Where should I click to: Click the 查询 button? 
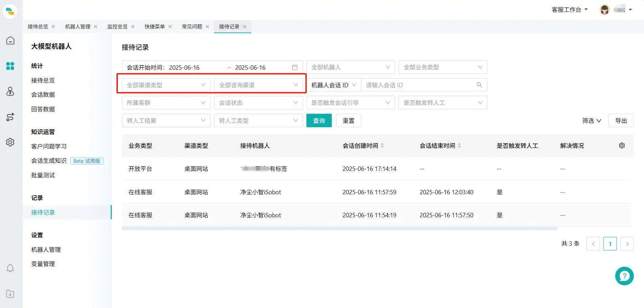319,120
